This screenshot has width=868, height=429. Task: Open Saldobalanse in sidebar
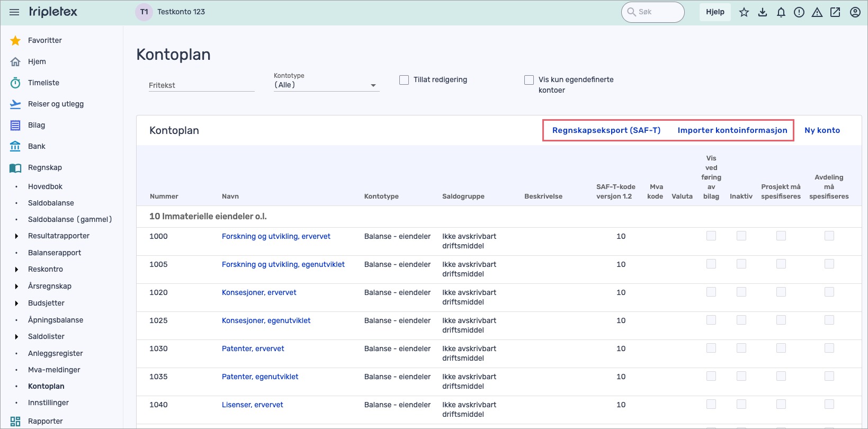click(51, 203)
